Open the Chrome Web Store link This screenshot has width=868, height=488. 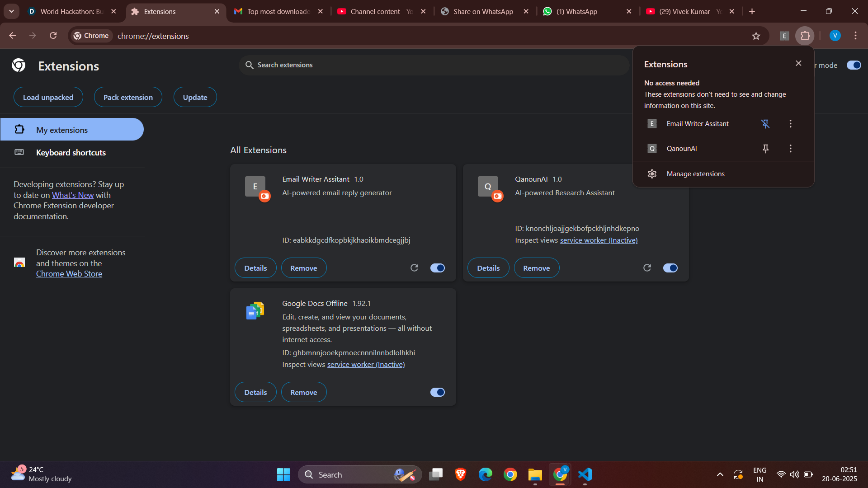(x=69, y=274)
